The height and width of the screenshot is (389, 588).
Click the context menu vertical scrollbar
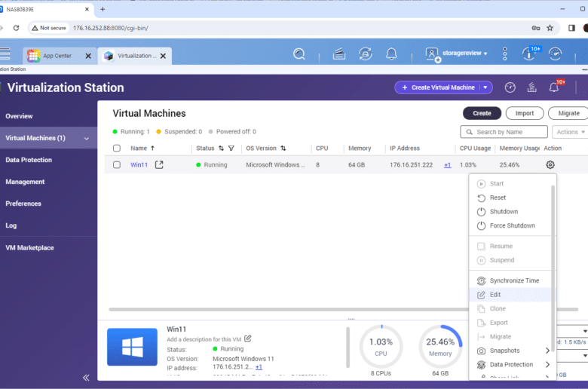pyautogui.click(x=553, y=268)
